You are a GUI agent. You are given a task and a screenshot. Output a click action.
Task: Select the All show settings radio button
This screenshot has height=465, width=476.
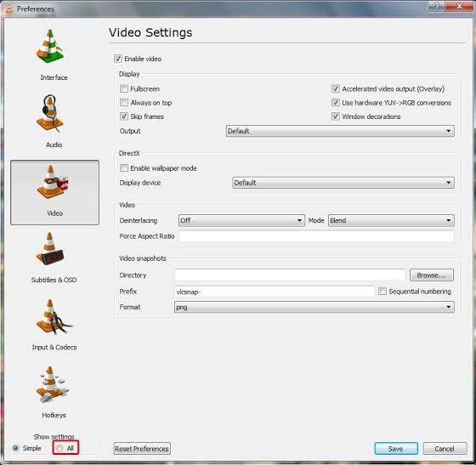point(59,448)
